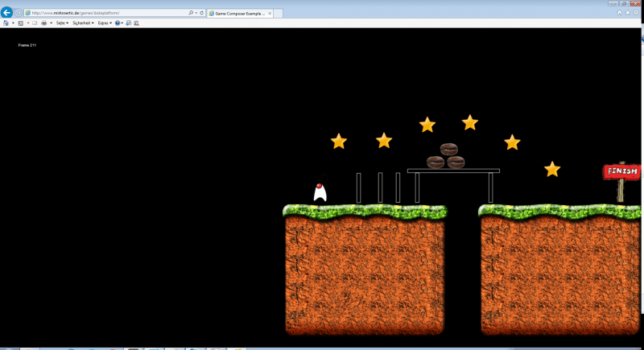This screenshot has width=644, height=350.
Task: Open the address bar autocomplete dropdown arrow
Action: click(x=196, y=13)
